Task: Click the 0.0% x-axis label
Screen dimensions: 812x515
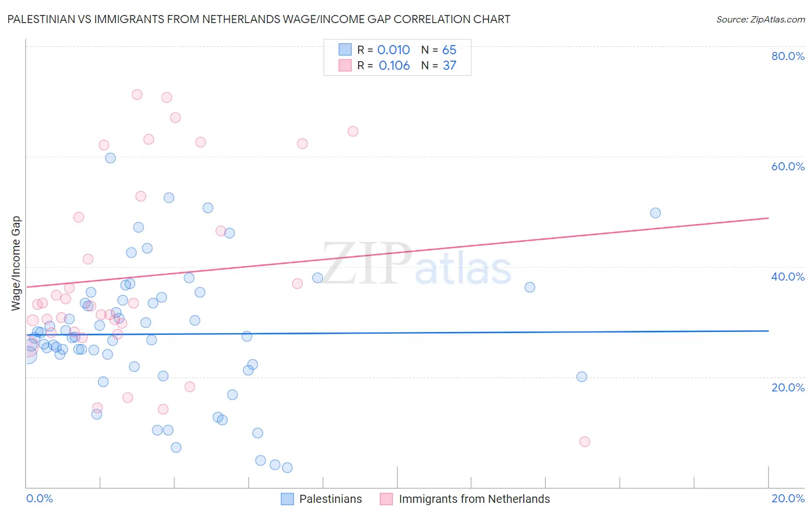Action: point(39,498)
